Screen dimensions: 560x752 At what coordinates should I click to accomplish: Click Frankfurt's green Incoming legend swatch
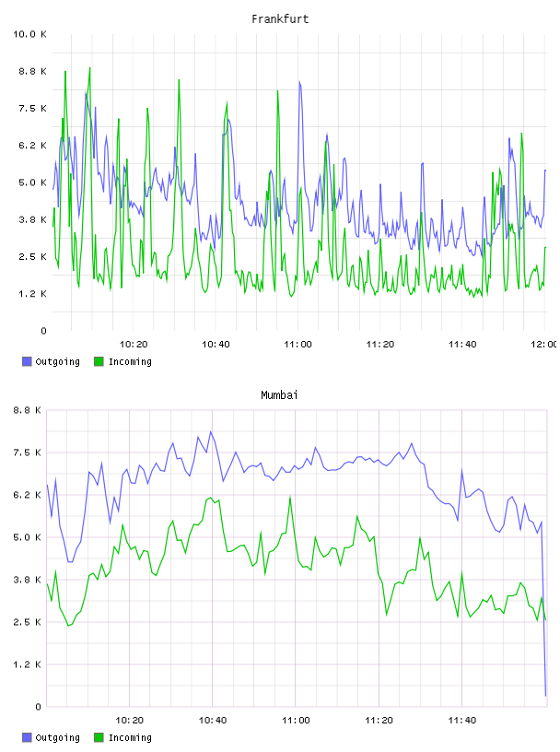99,361
